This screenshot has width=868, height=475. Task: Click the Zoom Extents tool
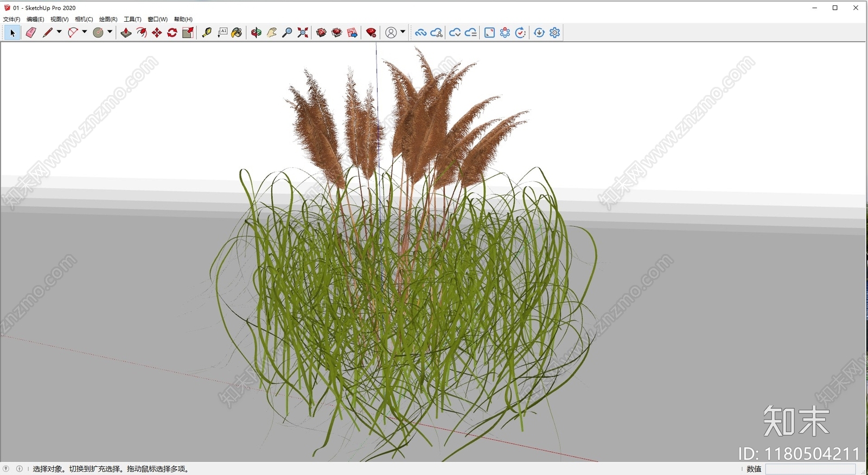303,33
